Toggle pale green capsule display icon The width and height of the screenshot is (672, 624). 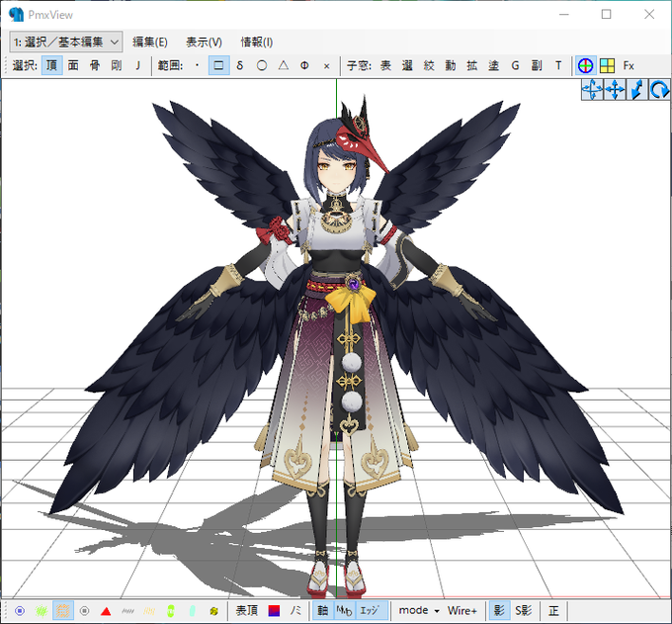point(192,611)
